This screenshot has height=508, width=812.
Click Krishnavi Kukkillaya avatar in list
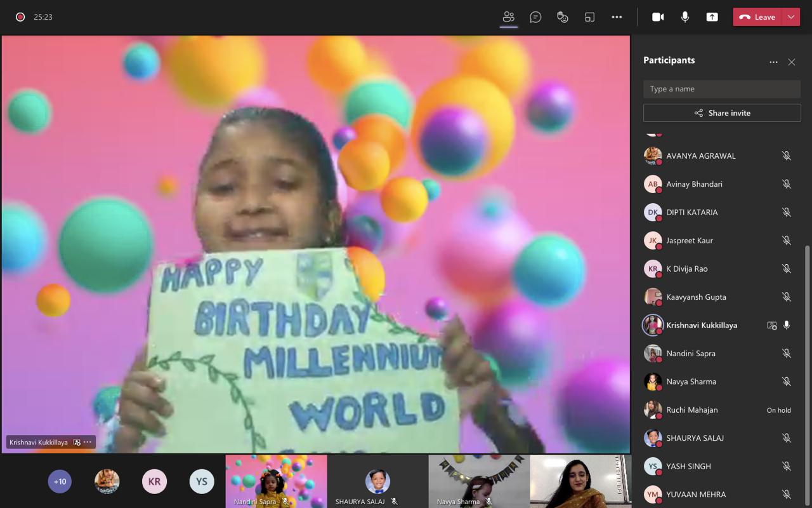click(x=653, y=325)
